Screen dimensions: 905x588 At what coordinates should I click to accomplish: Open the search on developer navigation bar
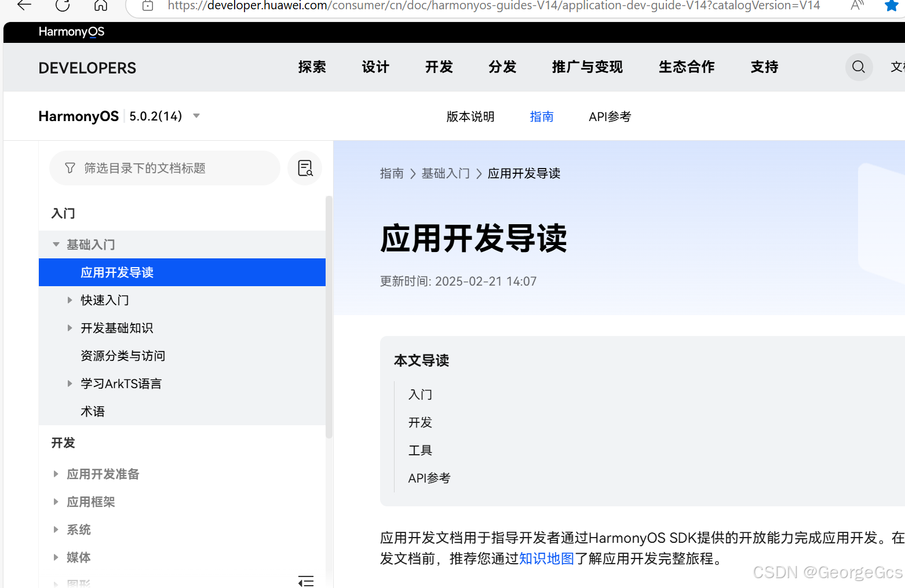[x=859, y=67]
